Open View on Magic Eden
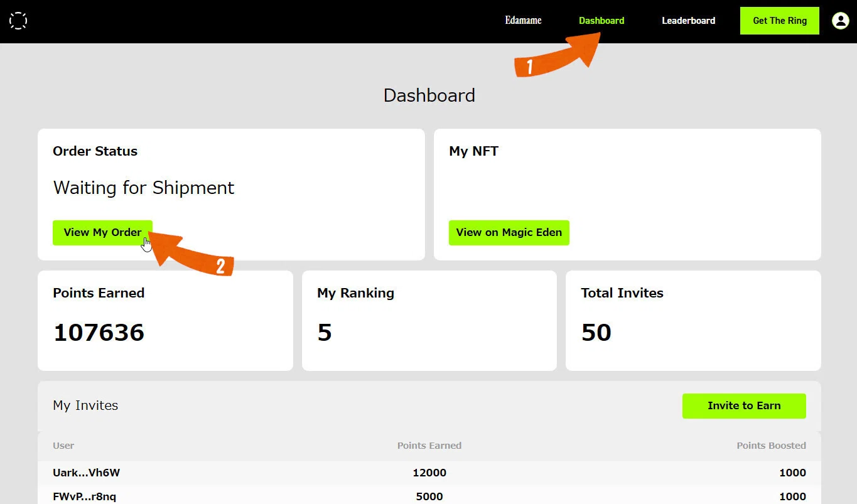Image resolution: width=857 pixels, height=504 pixels. pos(509,232)
